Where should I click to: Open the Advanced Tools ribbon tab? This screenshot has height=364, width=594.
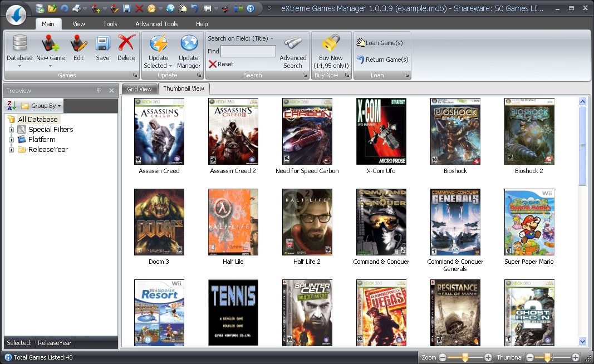(156, 24)
